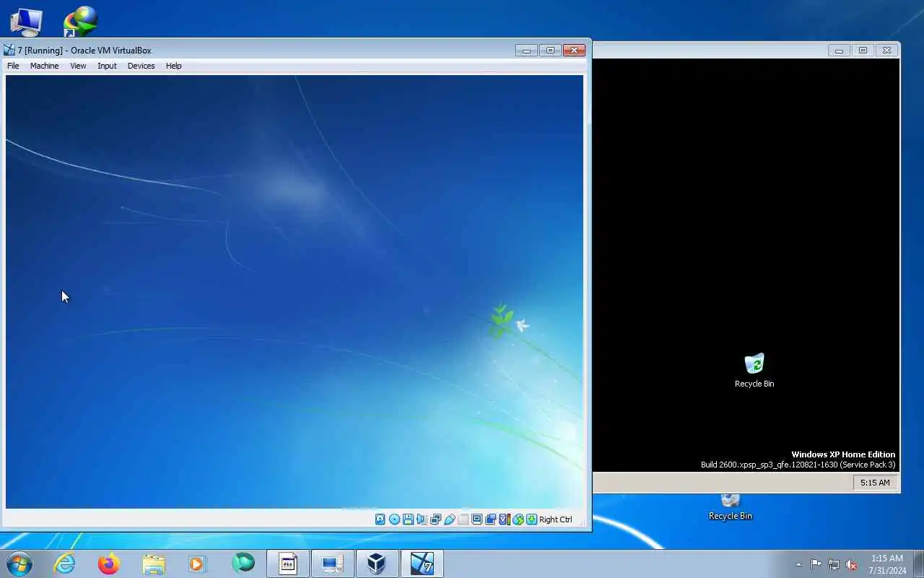Click the Right Ctrl host key label
This screenshot has width=924, height=578.
[x=555, y=519]
